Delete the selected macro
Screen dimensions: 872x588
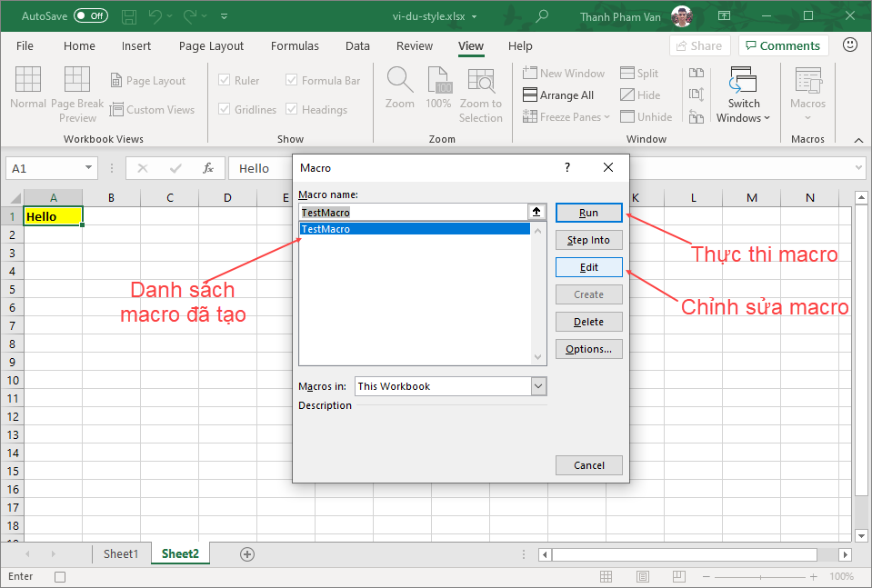tap(588, 322)
